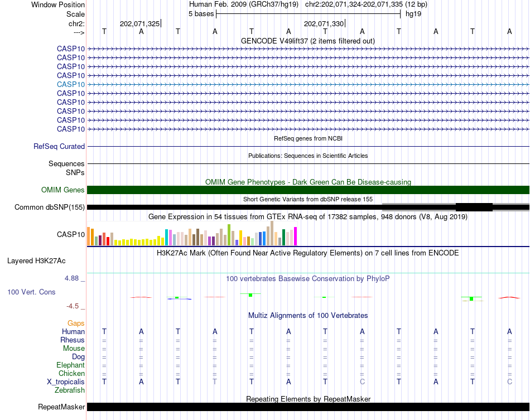This screenshot has height=420, width=530.
Task: Click the OMIM Genes track label
Action: coord(63,190)
